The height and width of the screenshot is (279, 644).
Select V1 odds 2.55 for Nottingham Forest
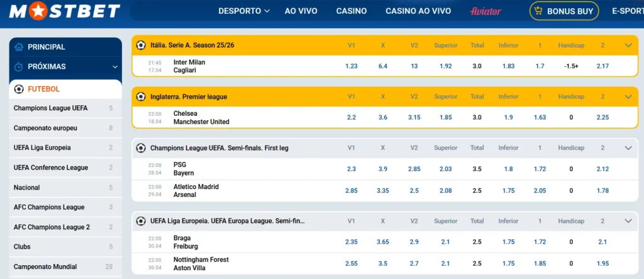click(351, 264)
